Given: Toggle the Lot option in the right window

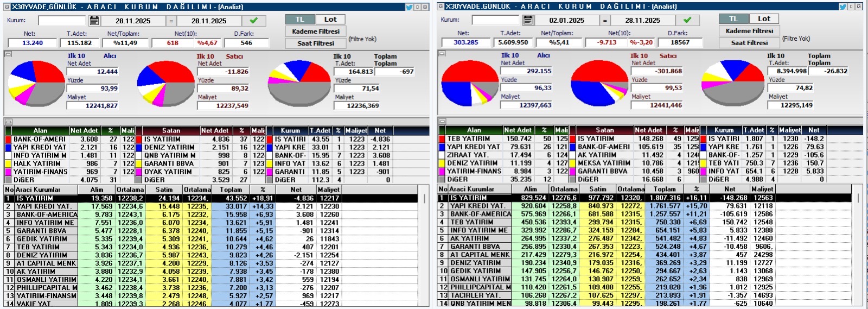Looking at the screenshot, I should tap(764, 19).
